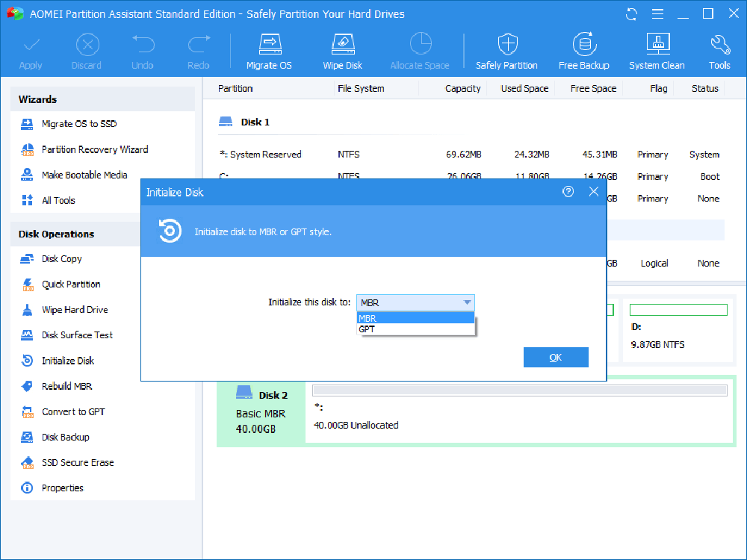Click Initialize Disk in sidebar
The height and width of the screenshot is (560, 747).
pos(58,361)
